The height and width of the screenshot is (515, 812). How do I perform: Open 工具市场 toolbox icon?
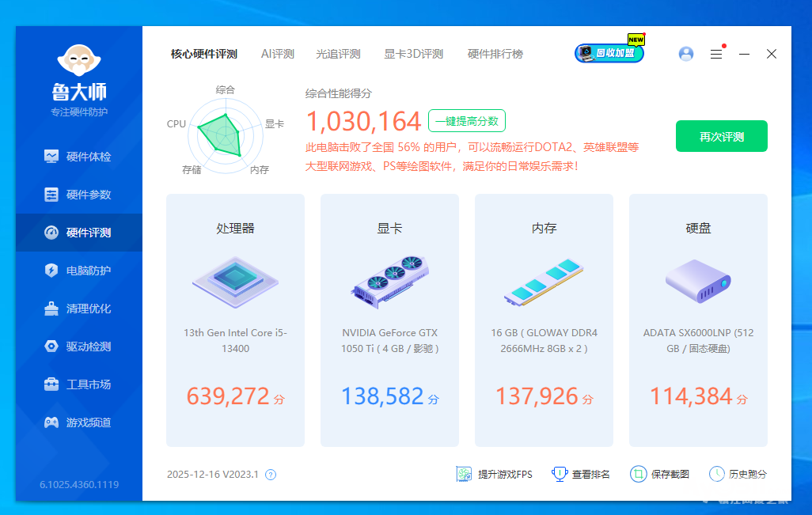coord(51,384)
